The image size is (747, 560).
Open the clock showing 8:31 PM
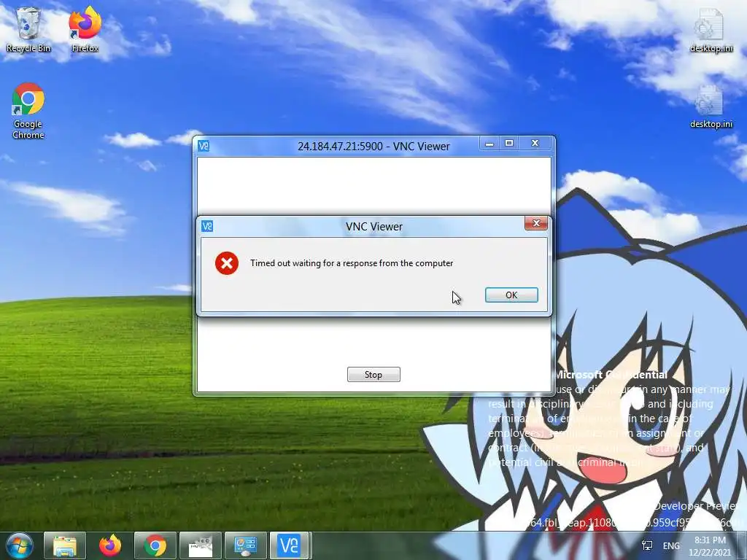(x=709, y=546)
